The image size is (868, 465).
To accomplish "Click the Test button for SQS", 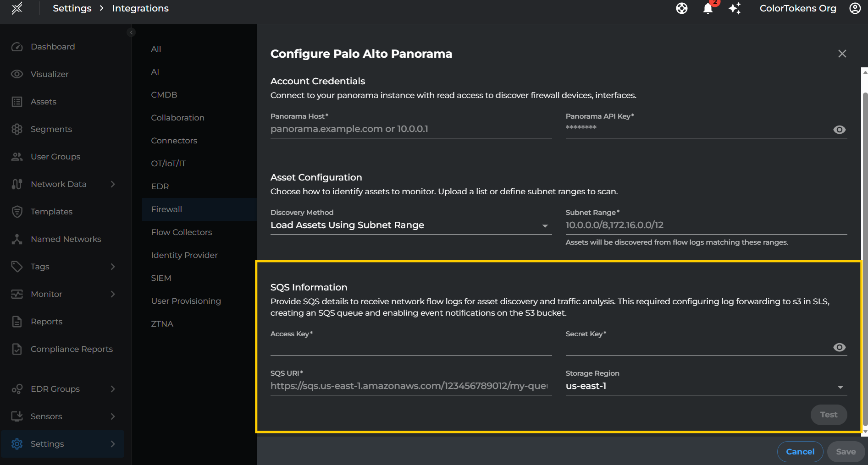I will coord(829,415).
